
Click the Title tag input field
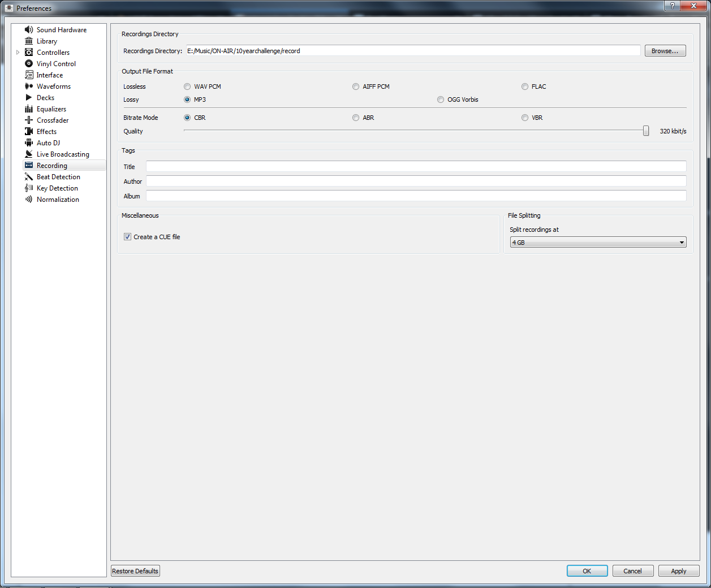click(416, 167)
